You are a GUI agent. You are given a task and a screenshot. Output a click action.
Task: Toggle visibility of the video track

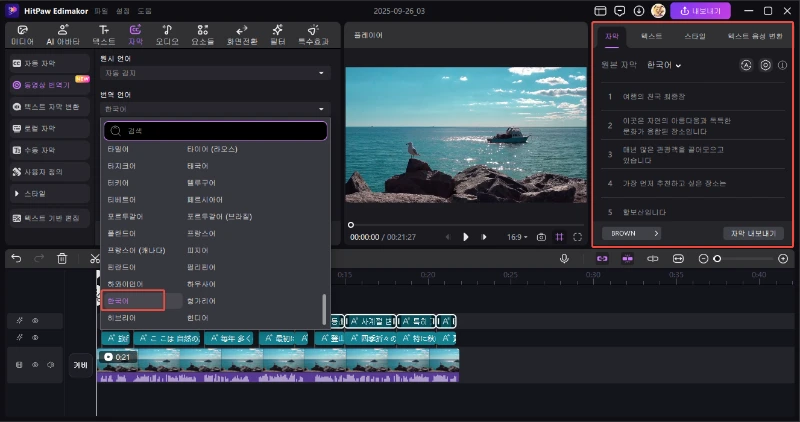pos(35,365)
